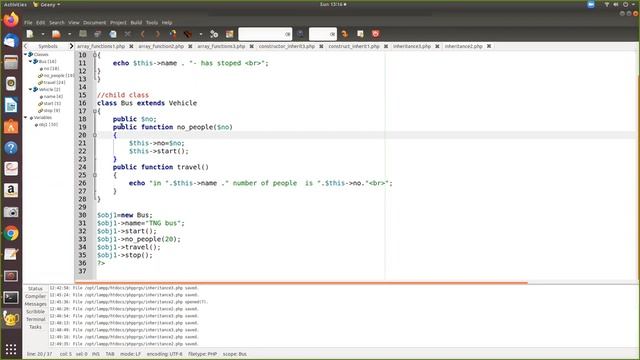
Task: Fold the code block at line 20
Action: 95,135
